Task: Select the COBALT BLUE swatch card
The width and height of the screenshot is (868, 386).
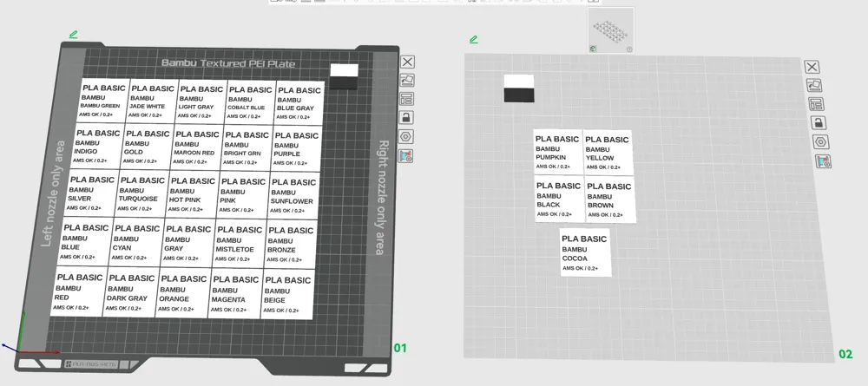Action: click(251, 102)
